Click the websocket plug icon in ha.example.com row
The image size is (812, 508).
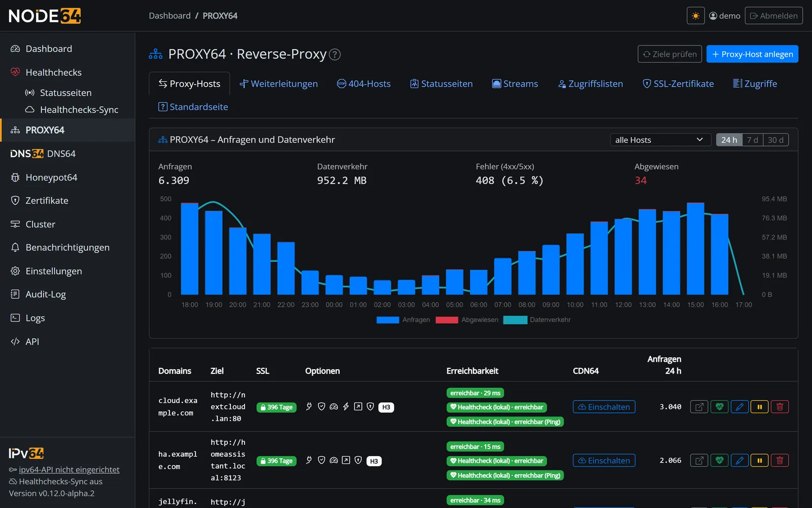[x=309, y=460]
